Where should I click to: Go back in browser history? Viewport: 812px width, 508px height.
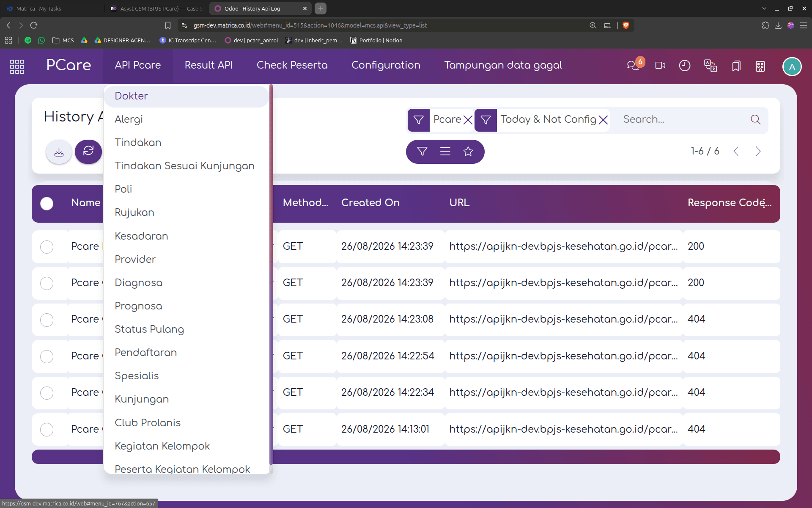(x=8, y=25)
